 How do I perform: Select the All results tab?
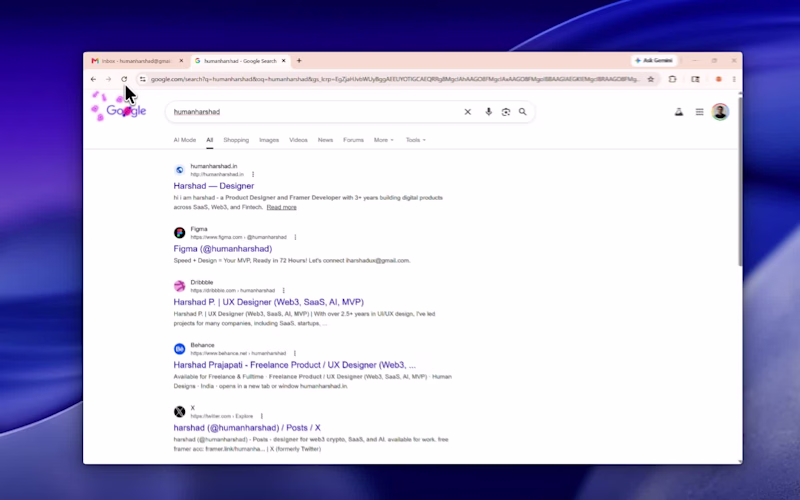[210, 140]
